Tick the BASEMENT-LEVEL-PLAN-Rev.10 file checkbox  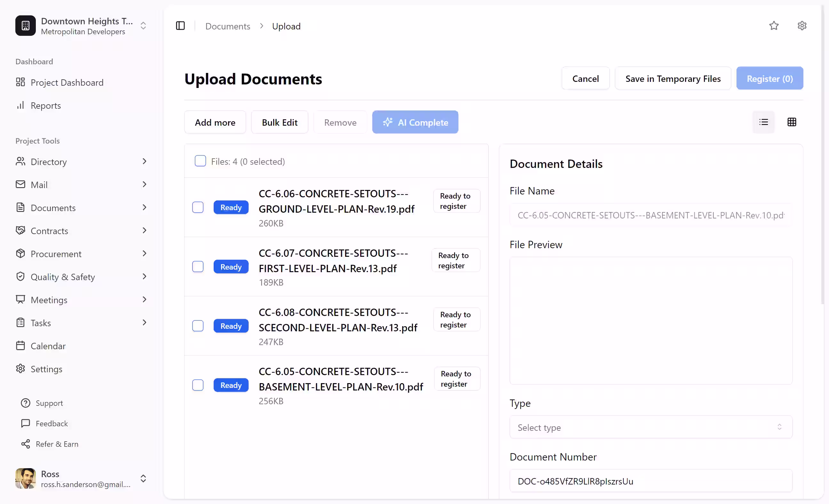(198, 385)
